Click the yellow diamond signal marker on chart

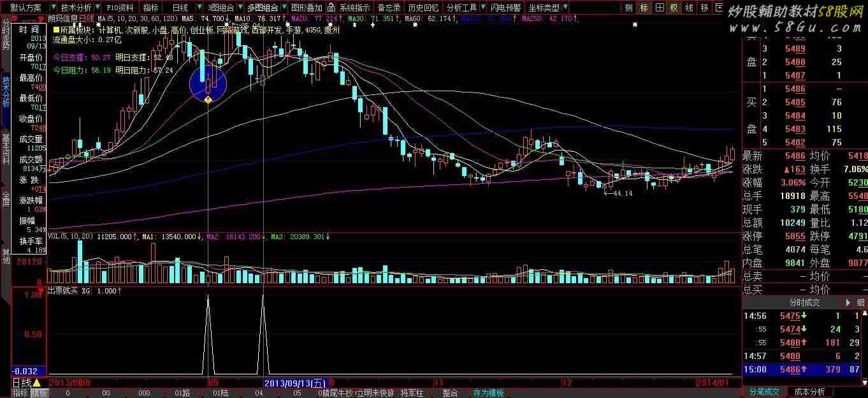coord(208,100)
